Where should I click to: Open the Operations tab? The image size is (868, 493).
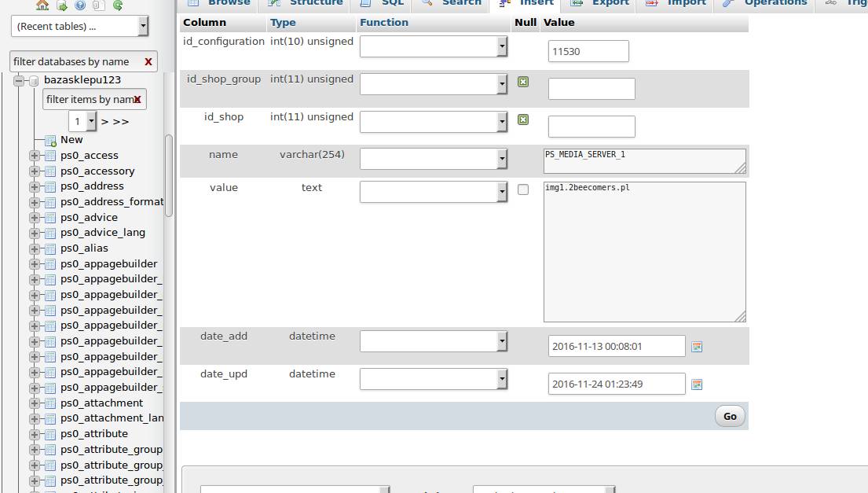click(765, 3)
